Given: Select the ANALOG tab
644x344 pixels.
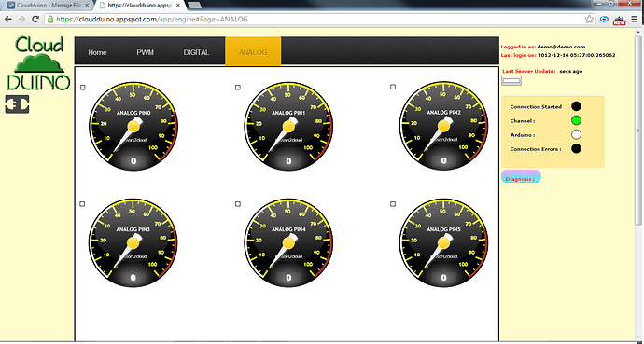Looking at the screenshot, I should (x=253, y=51).
